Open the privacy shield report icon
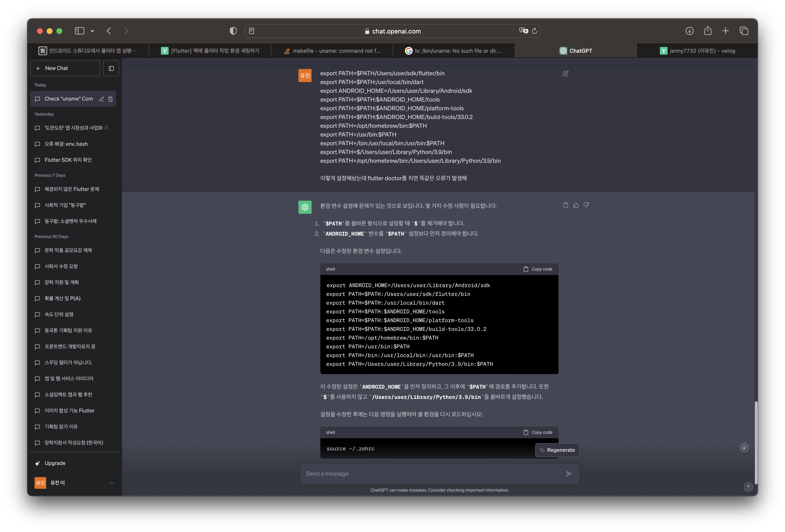The width and height of the screenshot is (785, 532). [233, 31]
